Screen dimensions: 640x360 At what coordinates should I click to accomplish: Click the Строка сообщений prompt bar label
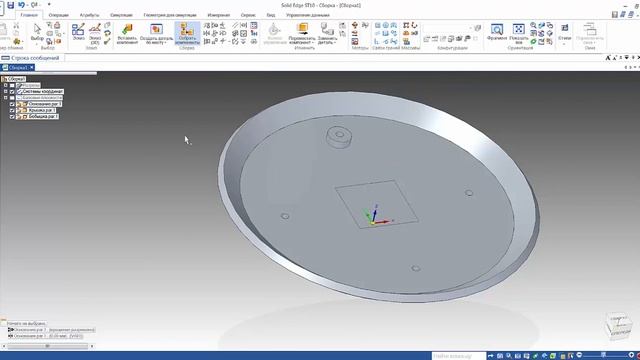tap(35, 58)
